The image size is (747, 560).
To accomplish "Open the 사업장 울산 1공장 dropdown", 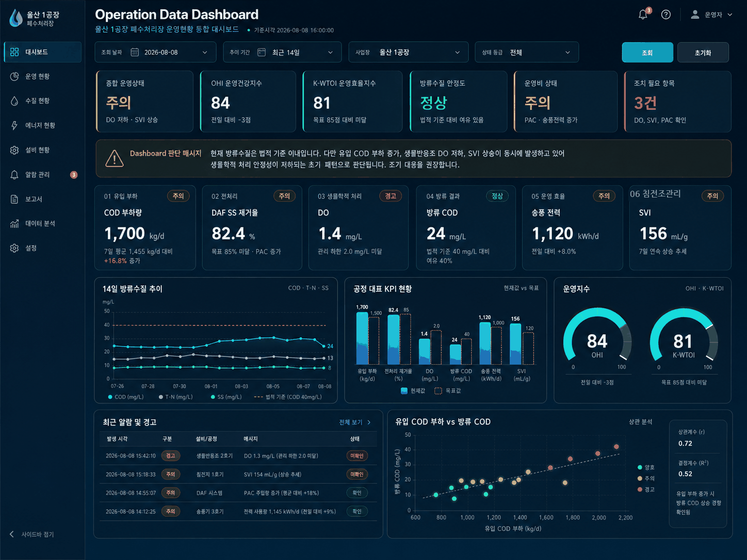I will tap(409, 52).
